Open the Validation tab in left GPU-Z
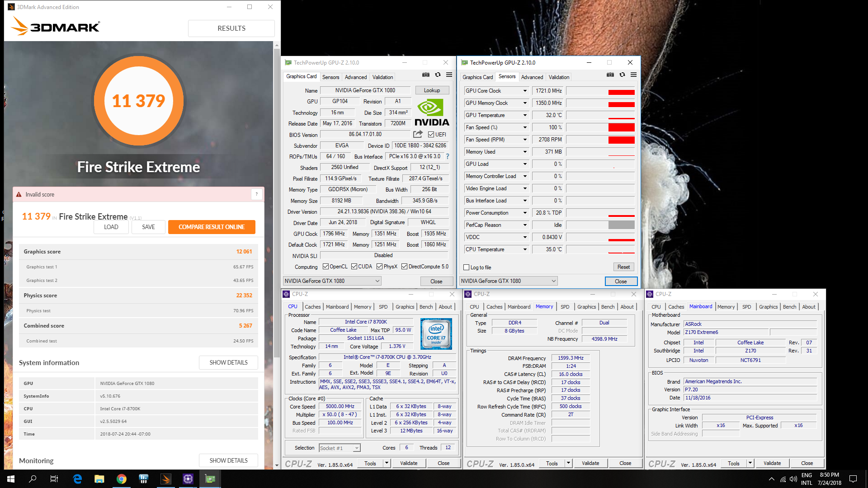 tap(382, 77)
